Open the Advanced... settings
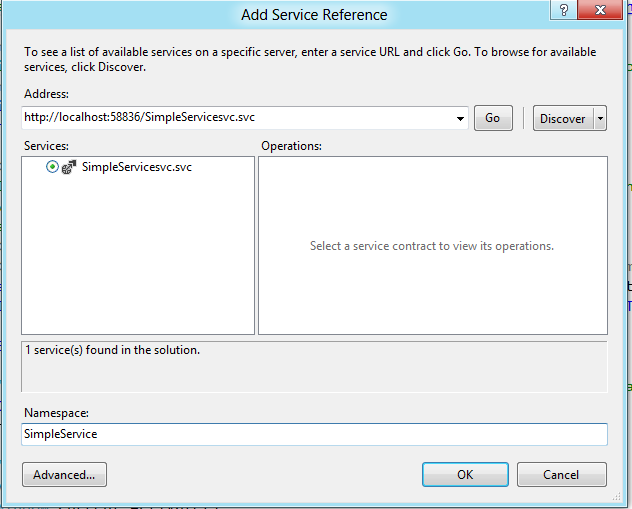 click(64, 474)
